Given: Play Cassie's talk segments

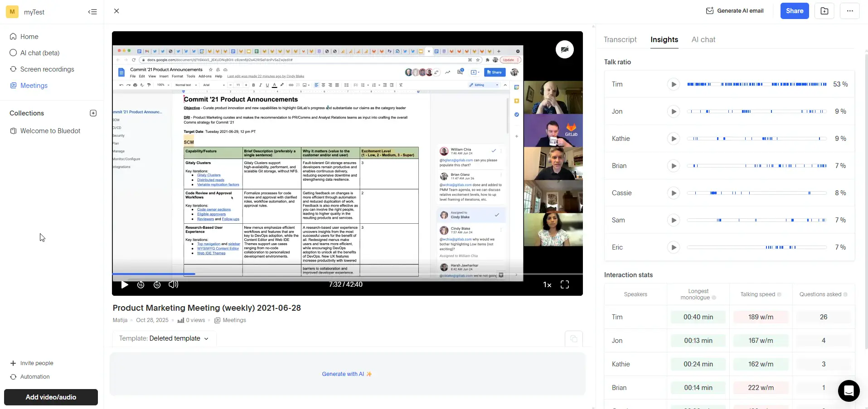Looking at the screenshot, I should coord(674,193).
